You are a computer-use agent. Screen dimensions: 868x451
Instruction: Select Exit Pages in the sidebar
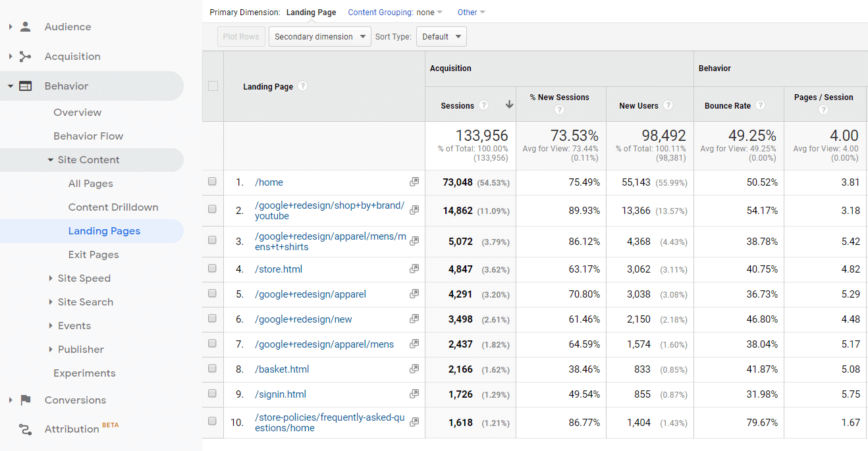[x=94, y=255]
